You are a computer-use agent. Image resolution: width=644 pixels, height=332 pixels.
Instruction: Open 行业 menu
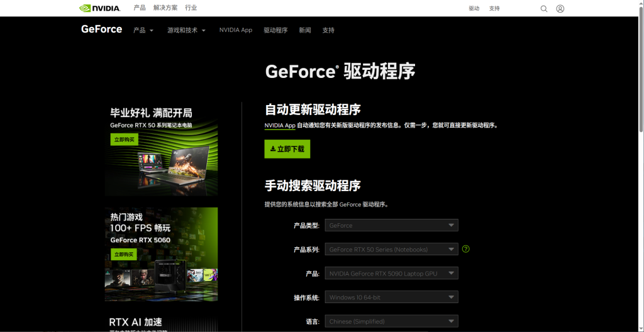[x=191, y=8]
